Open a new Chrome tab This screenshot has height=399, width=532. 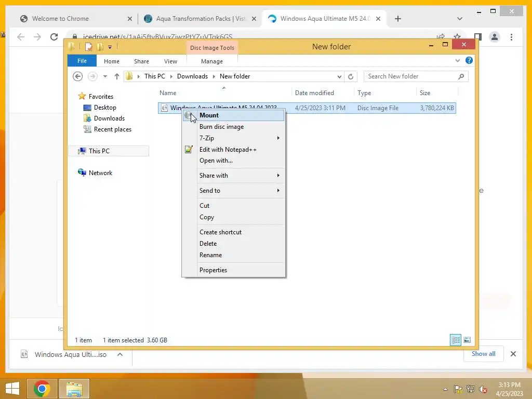coord(398,19)
